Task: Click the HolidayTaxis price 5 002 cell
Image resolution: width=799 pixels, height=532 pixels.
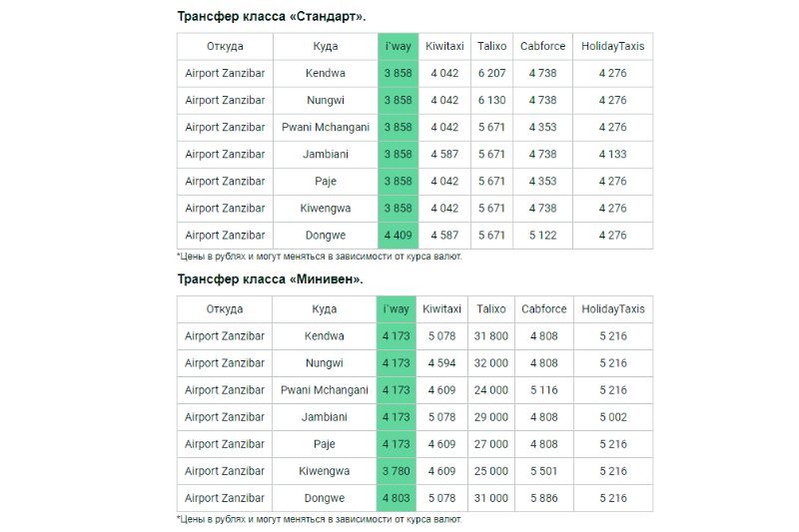Action: coord(613,416)
